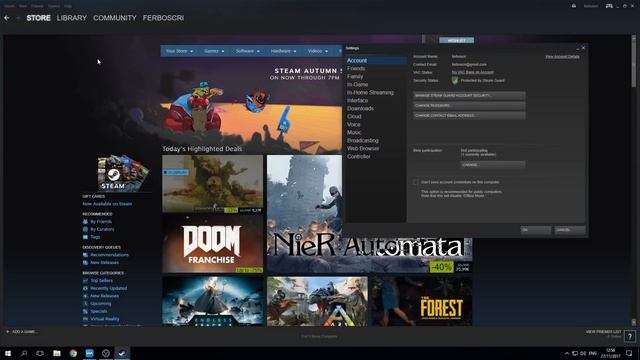Open the STORE tab
Image resolution: width=640 pixels, height=360 pixels.
point(38,18)
